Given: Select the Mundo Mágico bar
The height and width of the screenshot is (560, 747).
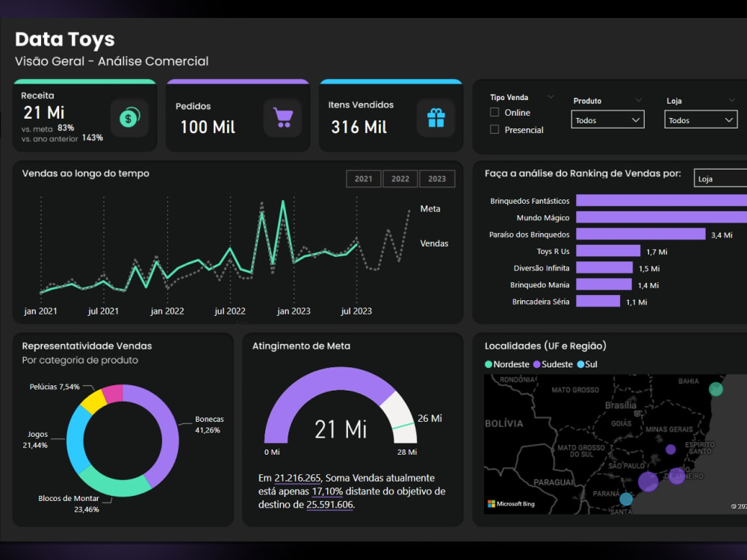Looking at the screenshot, I should tap(661, 217).
